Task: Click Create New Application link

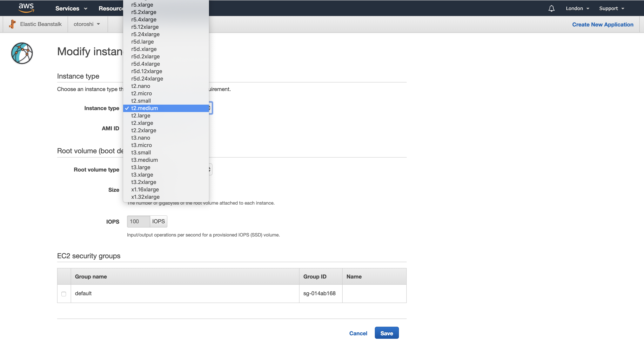Action: click(602, 25)
